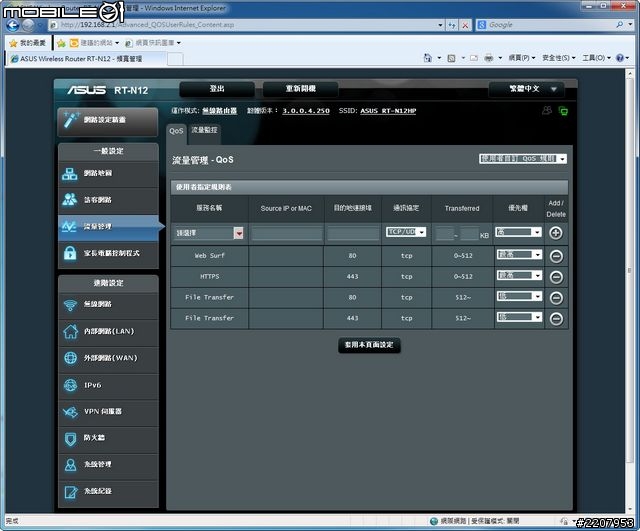Click the Reboot button

[300, 89]
